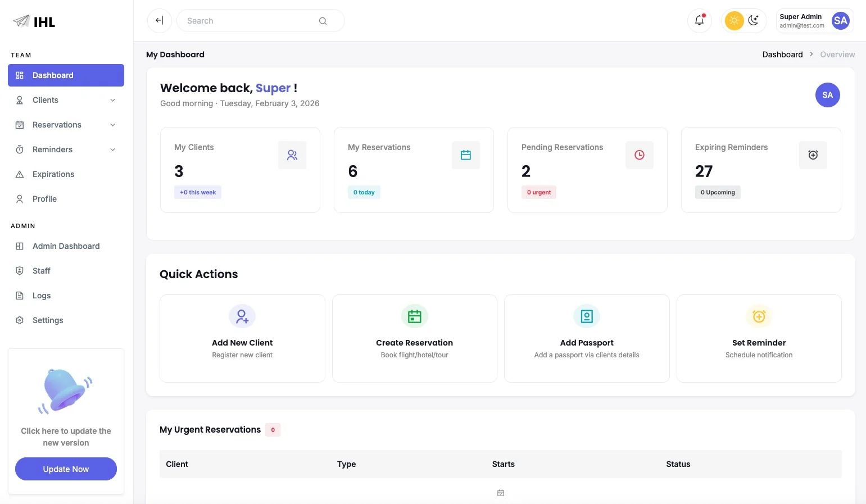Open Reservations menu item
866x504 pixels.
tap(66, 125)
